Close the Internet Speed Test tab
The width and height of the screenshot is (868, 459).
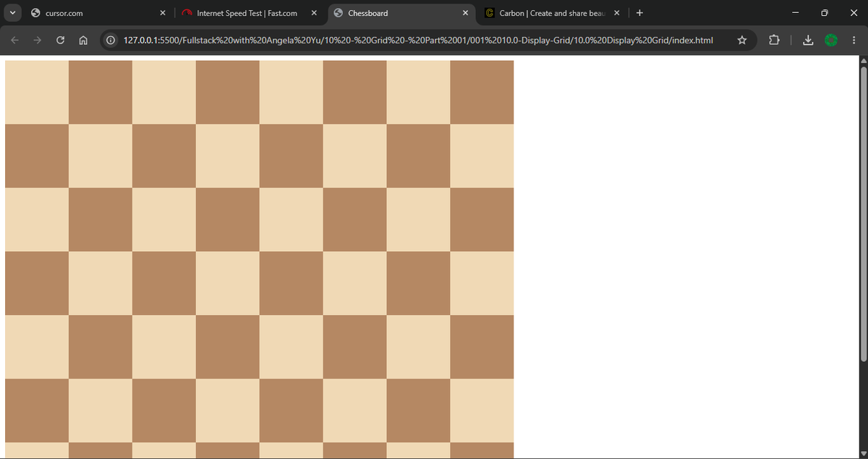[314, 13]
